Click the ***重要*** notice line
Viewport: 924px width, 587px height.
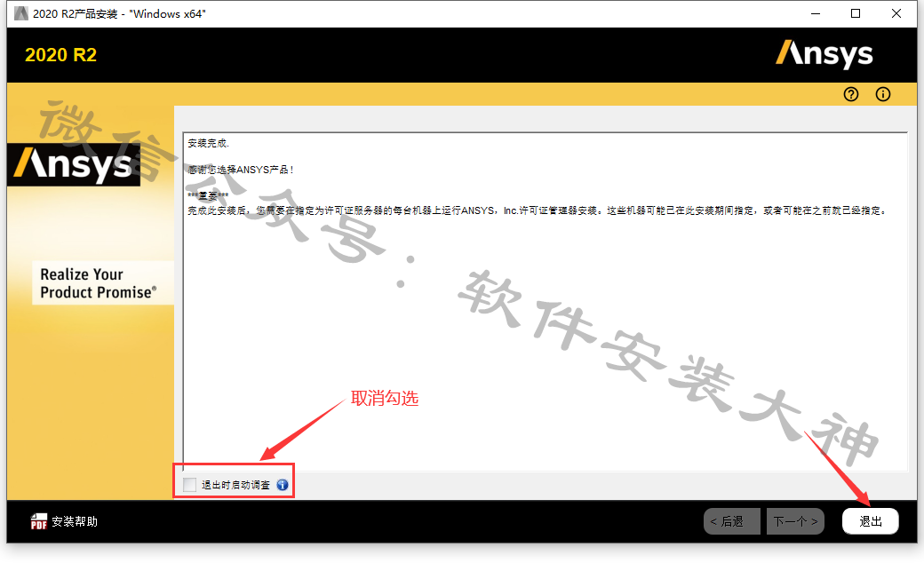(x=208, y=196)
